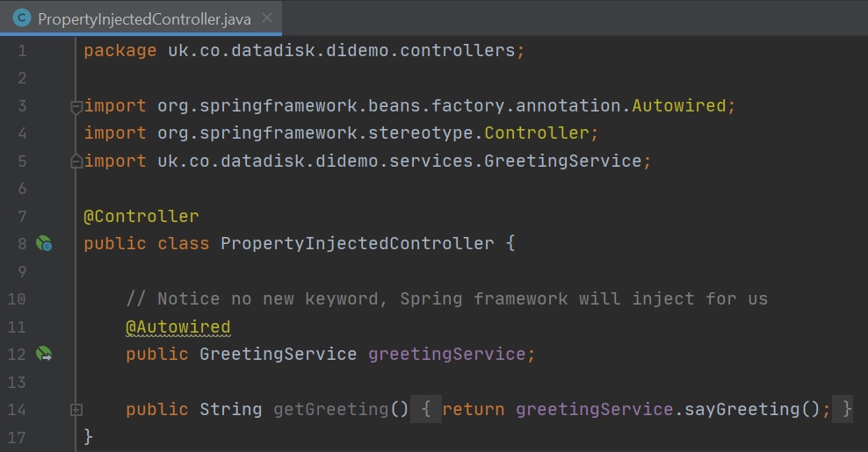Expand the folded getGreeting method on line 14
Screen dimensions: 868x452
click(76, 409)
